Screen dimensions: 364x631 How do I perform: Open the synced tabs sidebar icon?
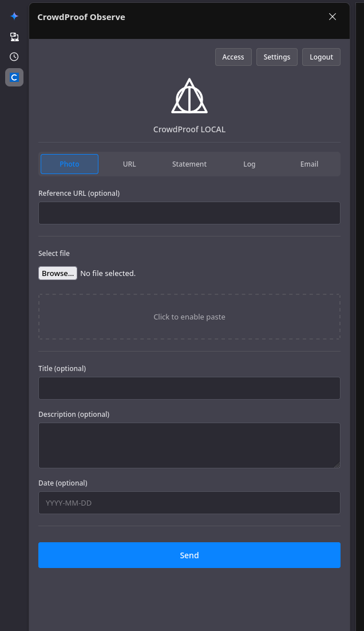pyautogui.click(x=14, y=37)
